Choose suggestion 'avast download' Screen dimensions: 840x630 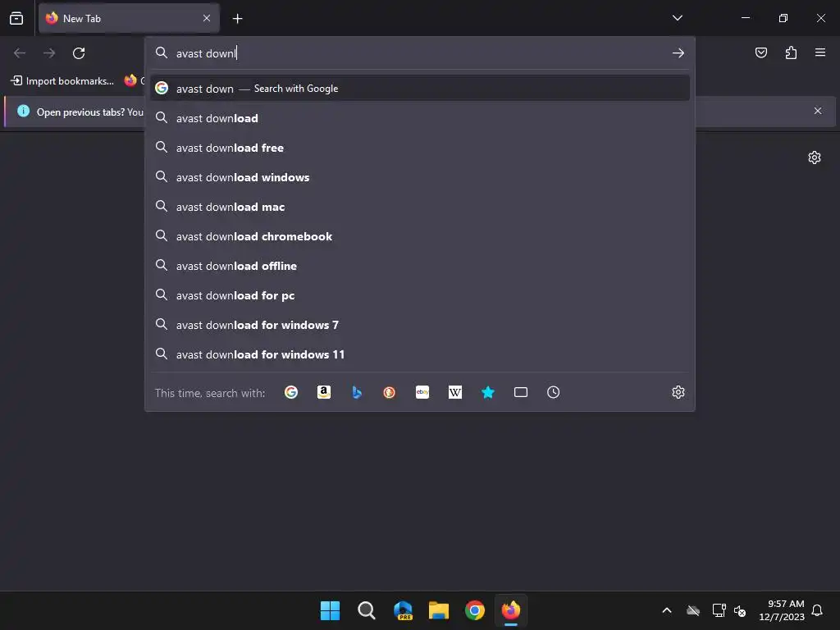click(x=420, y=118)
